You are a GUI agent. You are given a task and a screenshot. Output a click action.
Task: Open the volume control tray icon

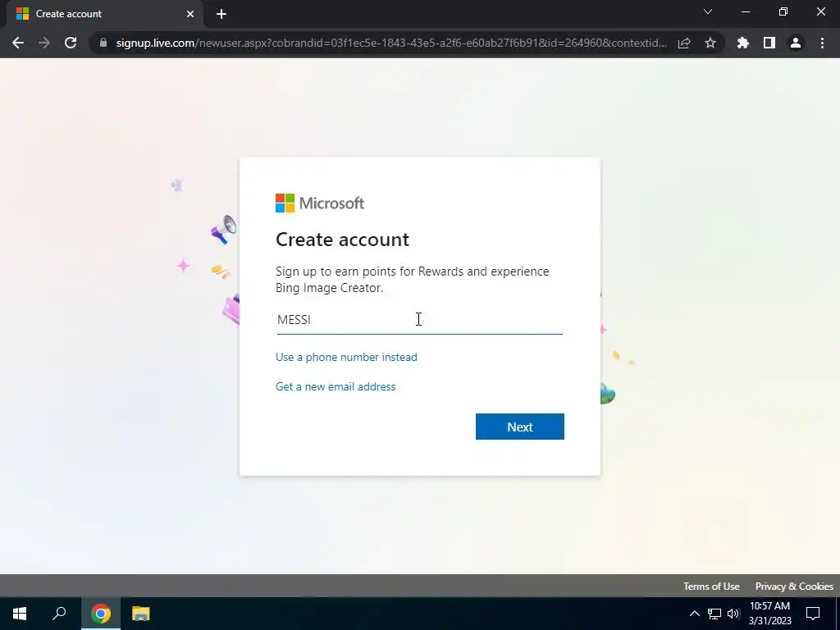click(x=733, y=614)
